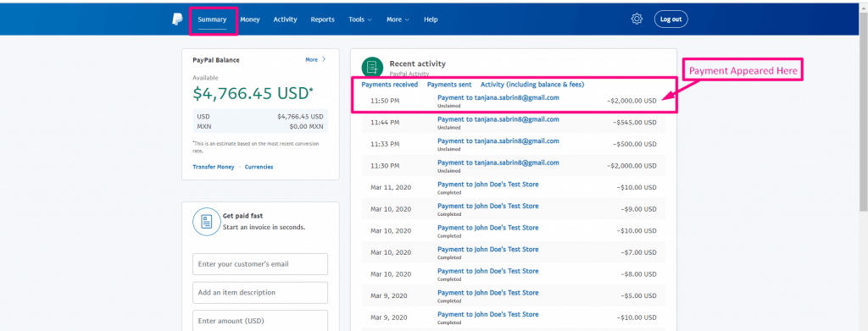Open the Help menu item
This screenshot has width=868, height=331.
(431, 19)
